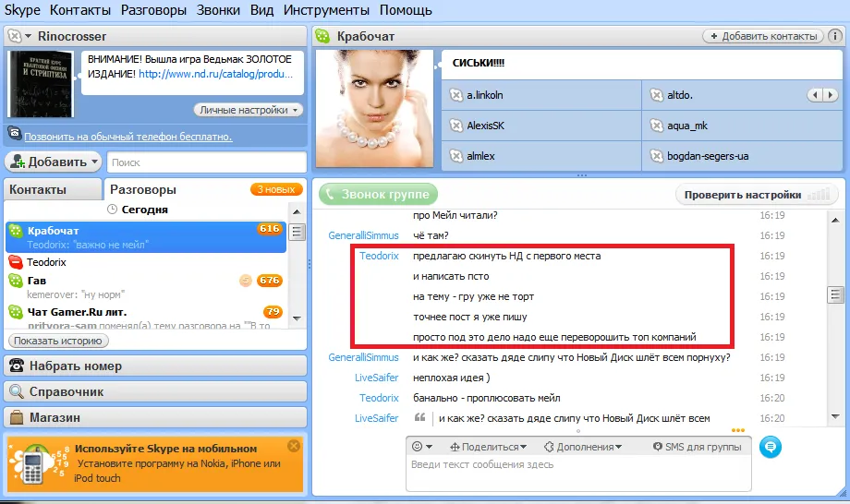Click chat scroll down arrow
This screenshot has height=504, width=850.
tap(835, 417)
